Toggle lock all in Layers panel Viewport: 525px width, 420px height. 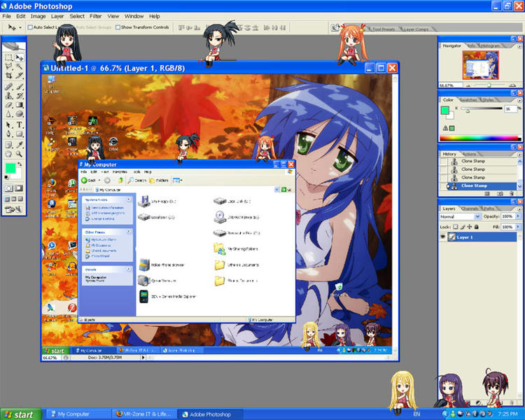pyautogui.click(x=477, y=227)
